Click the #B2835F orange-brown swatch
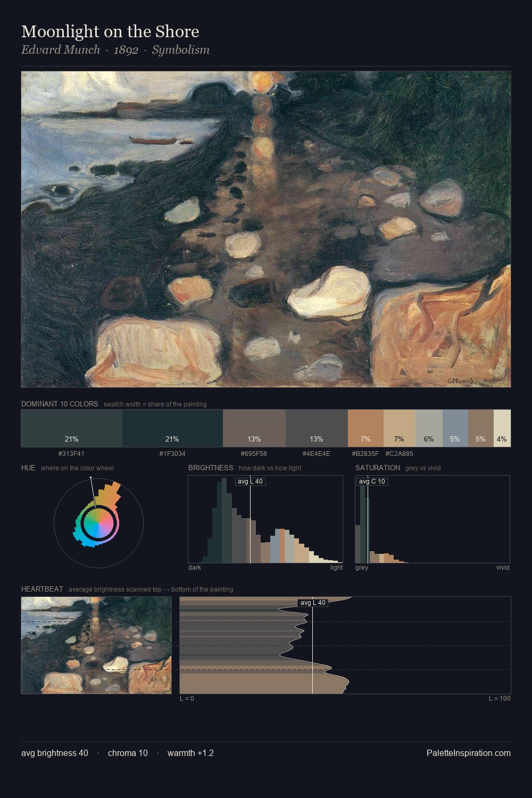The height and width of the screenshot is (798, 532). point(365,428)
